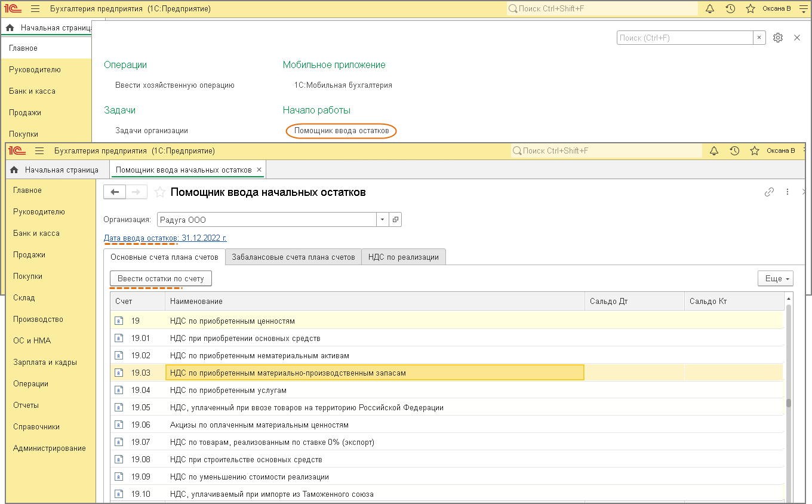
Task: Switch to Забалансовые счета плана счетов tab
Action: coord(293,257)
